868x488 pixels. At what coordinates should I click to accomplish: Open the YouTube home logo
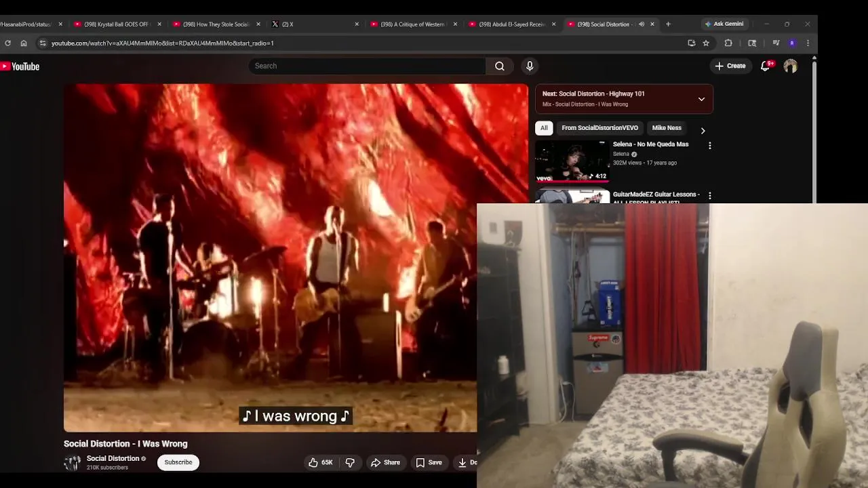coord(20,66)
